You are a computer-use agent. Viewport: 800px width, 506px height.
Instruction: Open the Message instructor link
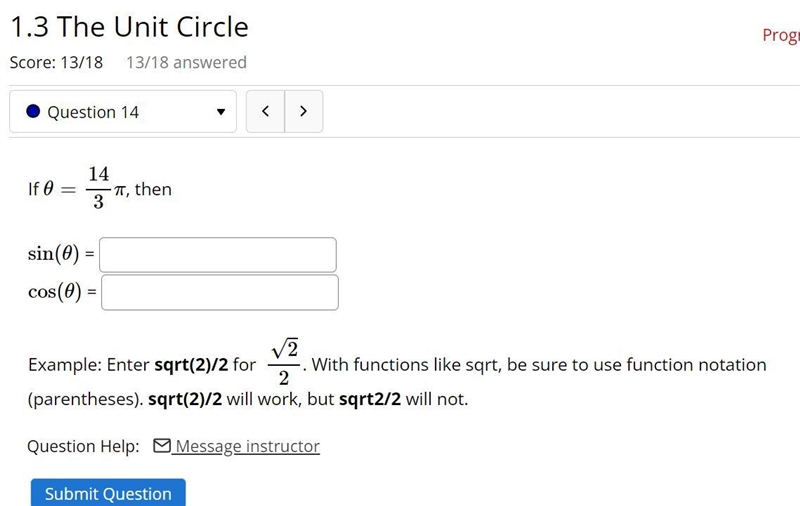click(x=247, y=446)
